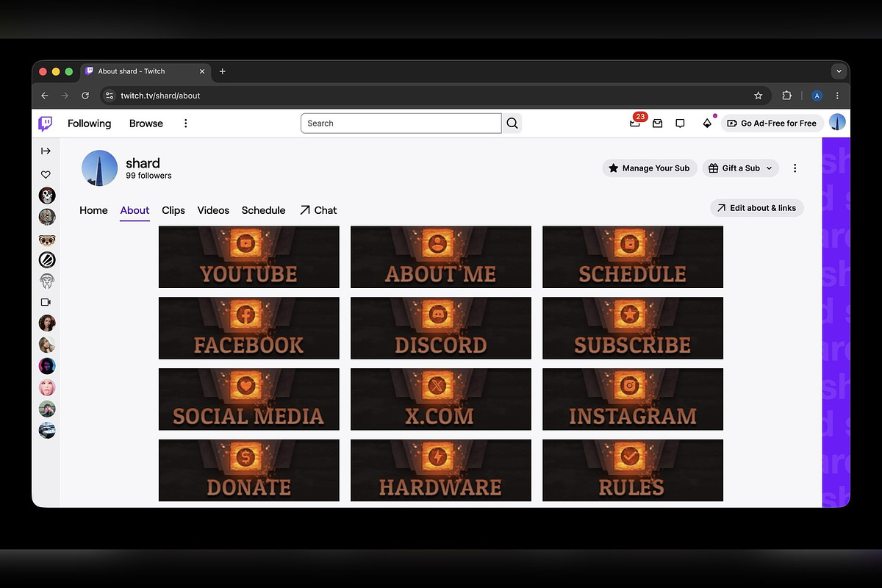882x588 pixels.
Task: Click the twitch.tv/shard/about address bar
Action: coord(437,96)
